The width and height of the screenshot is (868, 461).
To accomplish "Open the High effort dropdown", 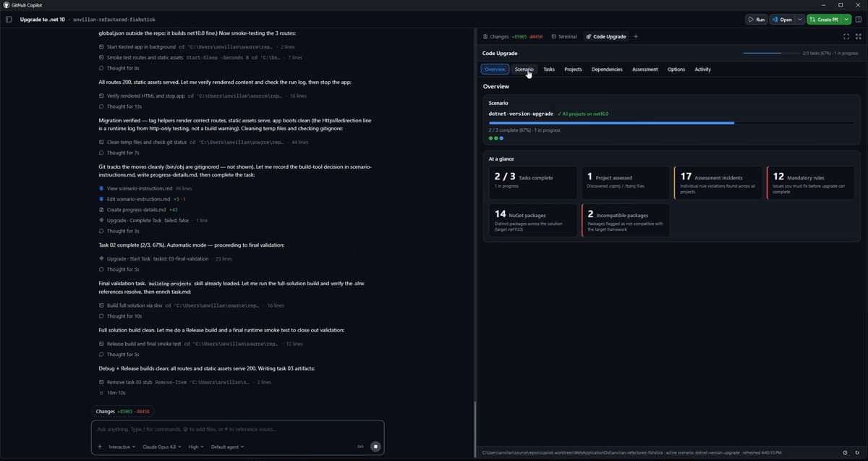I will tap(196, 447).
